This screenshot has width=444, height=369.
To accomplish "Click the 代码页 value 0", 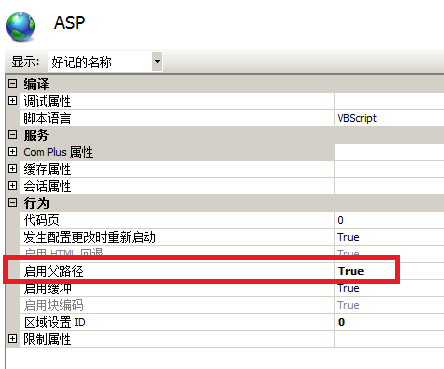I will coord(340,220).
